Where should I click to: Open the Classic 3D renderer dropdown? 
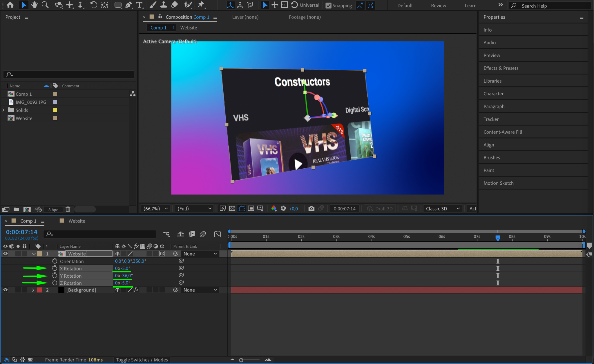click(443, 208)
